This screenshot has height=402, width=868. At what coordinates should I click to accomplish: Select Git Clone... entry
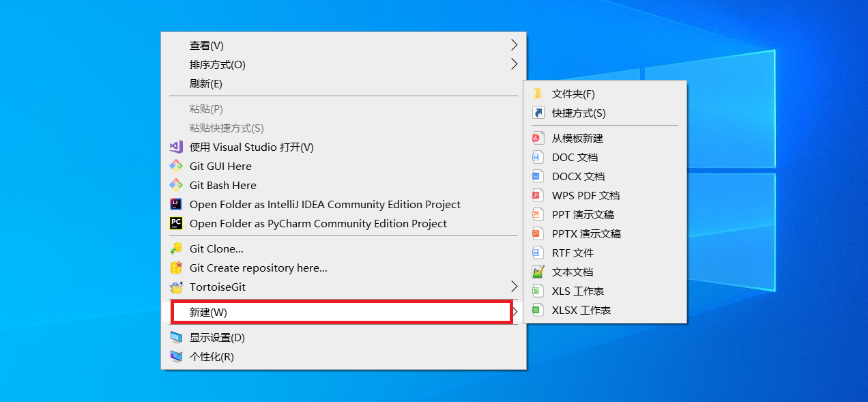pos(343,249)
